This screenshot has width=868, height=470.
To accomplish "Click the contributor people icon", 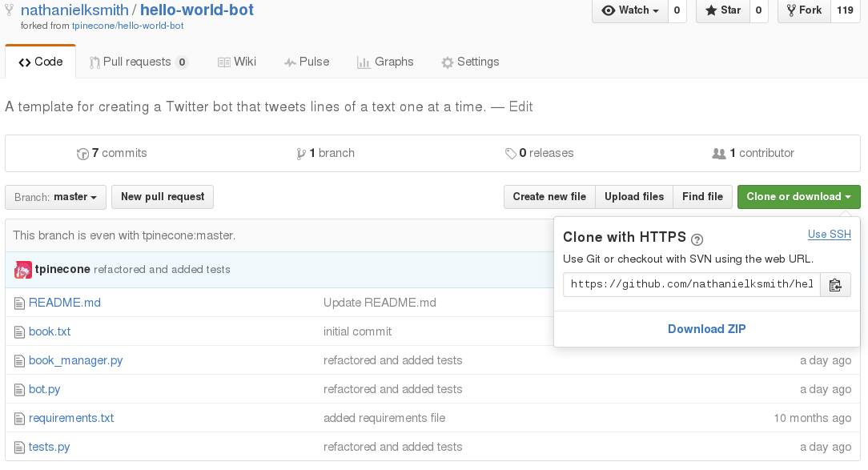I will tap(718, 154).
